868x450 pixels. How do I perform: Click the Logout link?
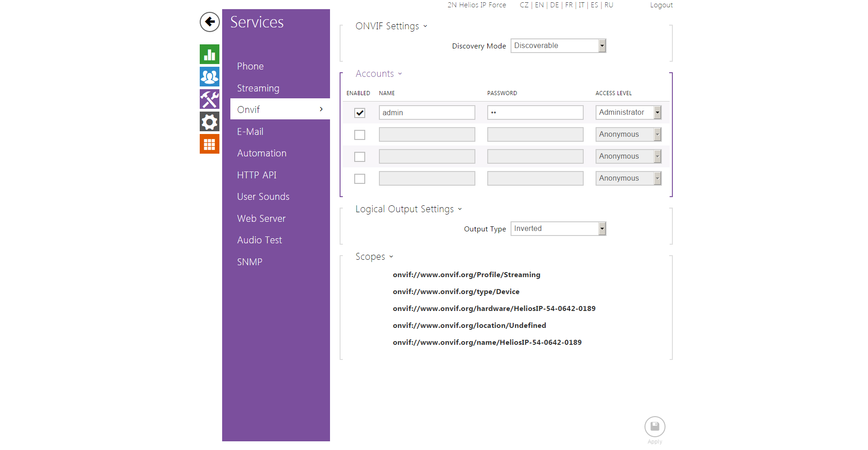point(661,5)
